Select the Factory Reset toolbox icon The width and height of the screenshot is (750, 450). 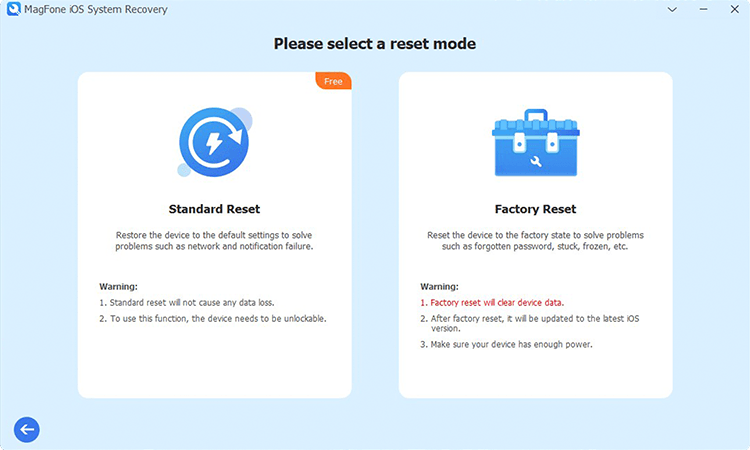coord(536,143)
